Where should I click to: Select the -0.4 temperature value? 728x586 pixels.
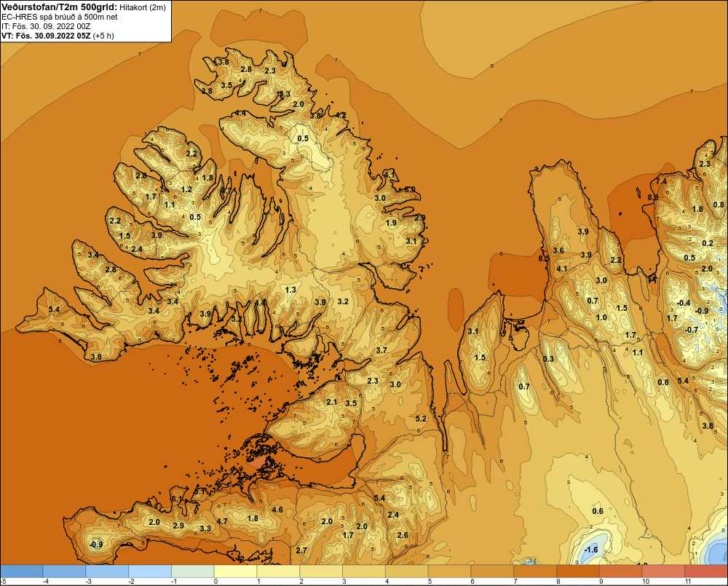[684, 304]
